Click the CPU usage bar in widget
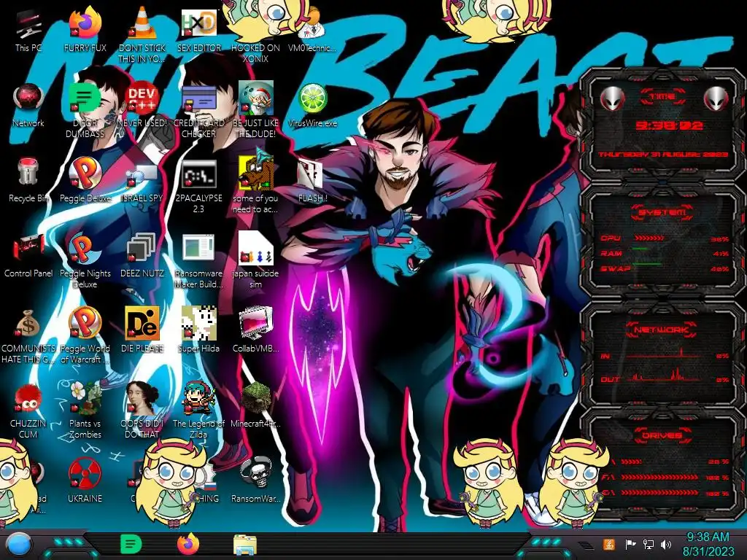 649,238
